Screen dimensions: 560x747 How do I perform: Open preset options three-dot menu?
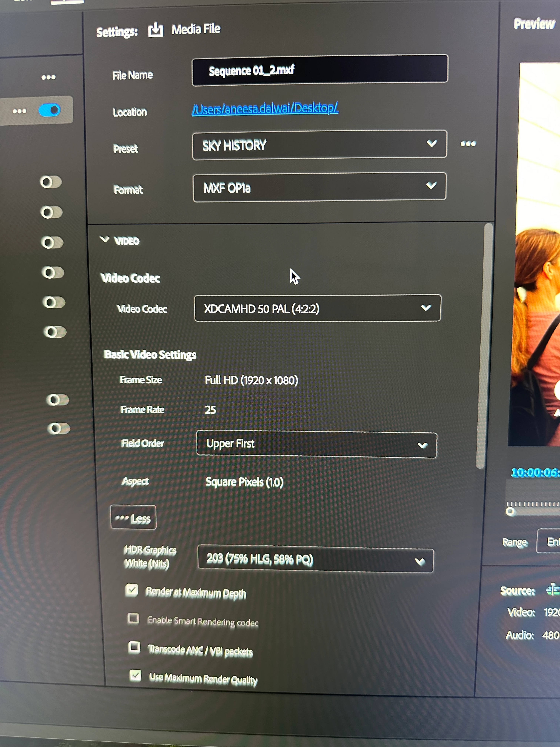(468, 144)
